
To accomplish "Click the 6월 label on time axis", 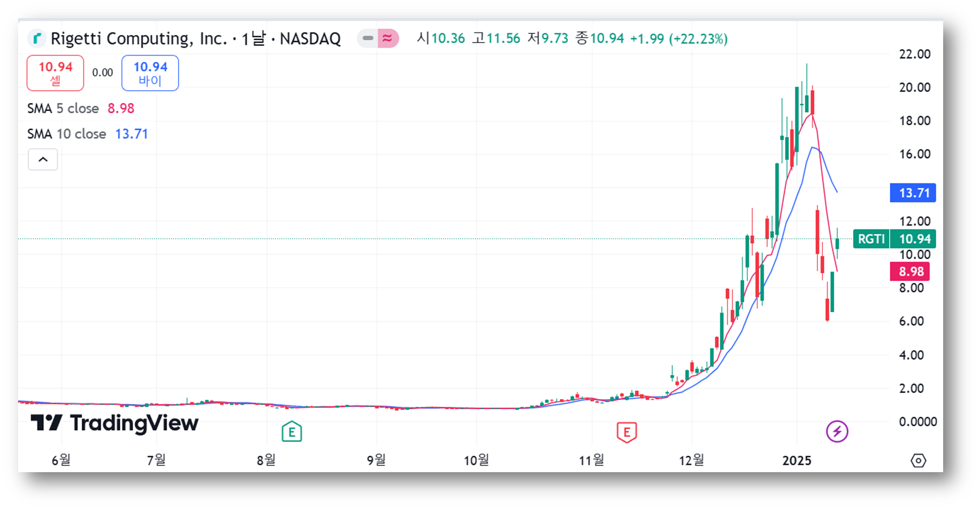I will pos(61,460).
